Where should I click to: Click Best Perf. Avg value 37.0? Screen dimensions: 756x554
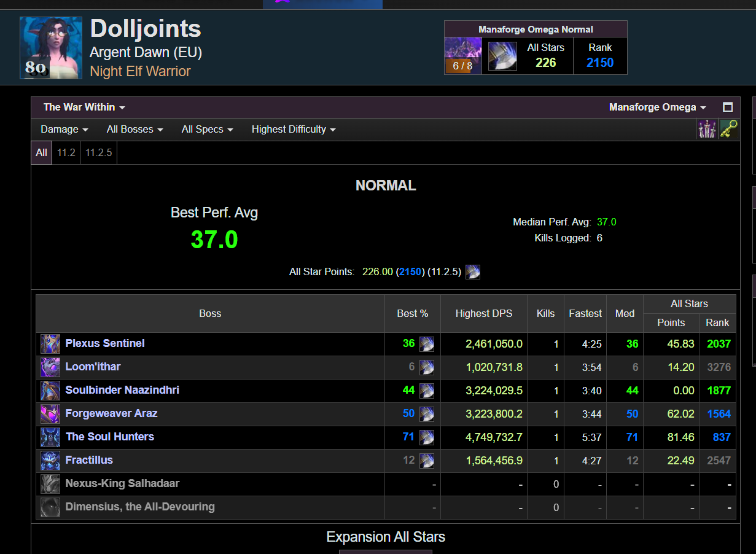click(214, 240)
